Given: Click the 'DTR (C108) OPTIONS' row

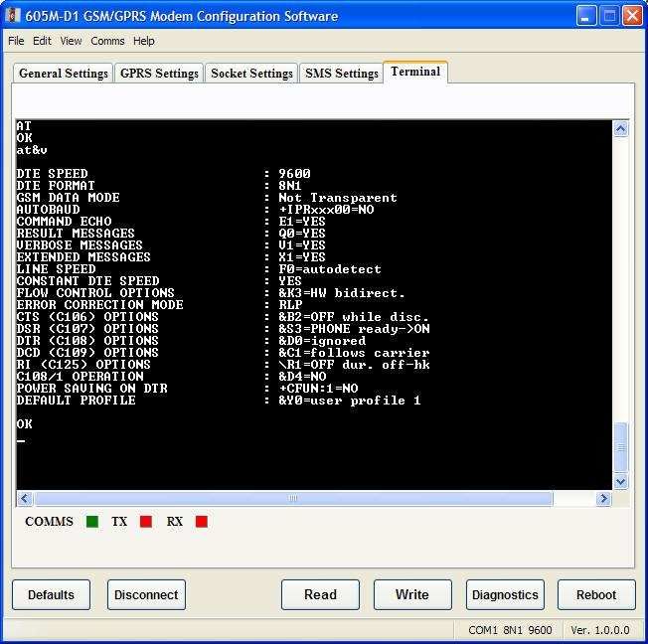Looking at the screenshot, I should point(191,341).
